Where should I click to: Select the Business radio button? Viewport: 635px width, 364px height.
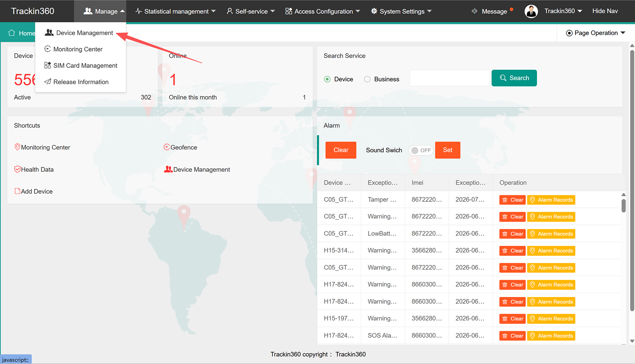[367, 79]
